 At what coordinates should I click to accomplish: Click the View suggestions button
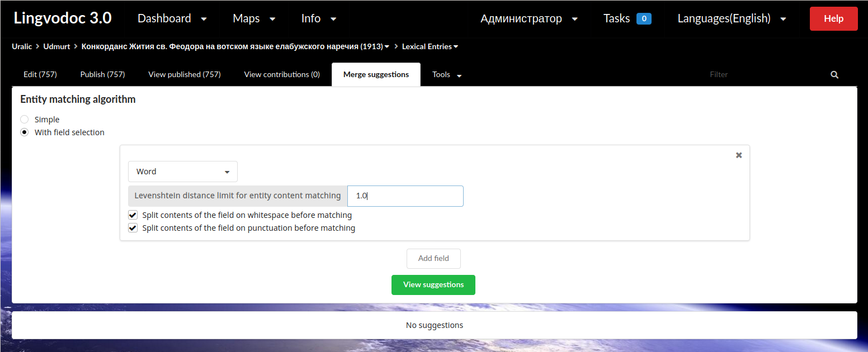(x=433, y=284)
